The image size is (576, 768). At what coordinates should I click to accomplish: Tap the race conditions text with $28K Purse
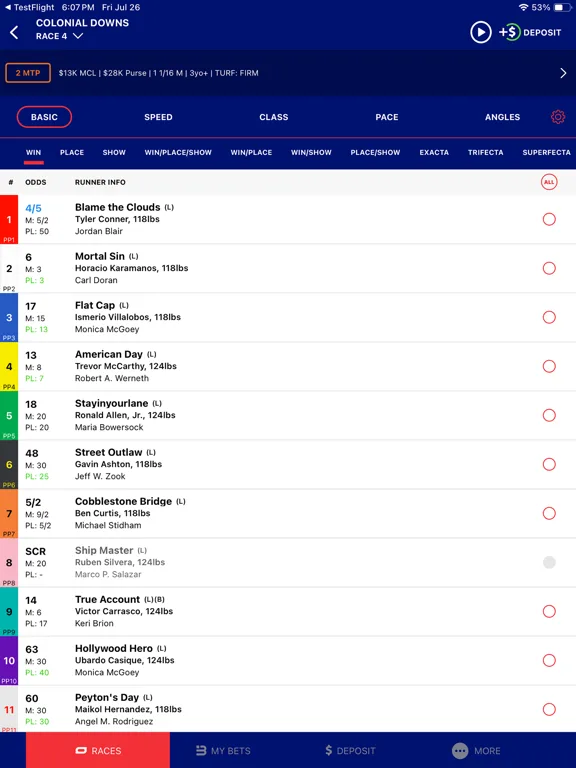[x=158, y=73]
